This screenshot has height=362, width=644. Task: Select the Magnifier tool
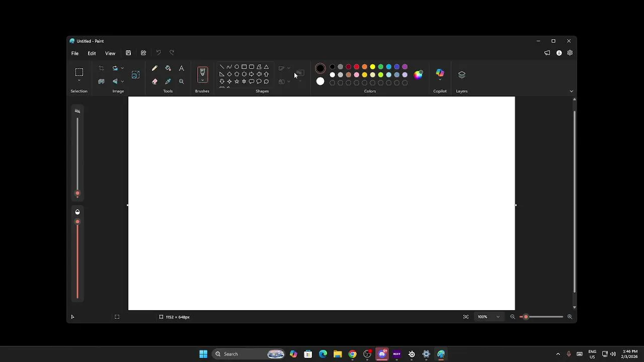[x=182, y=81]
